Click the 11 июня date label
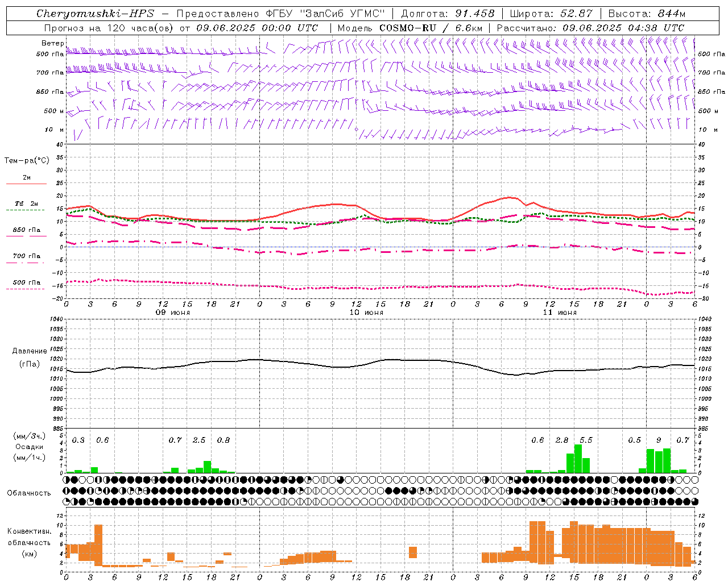This screenshot has width=728, height=582. (x=560, y=313)
